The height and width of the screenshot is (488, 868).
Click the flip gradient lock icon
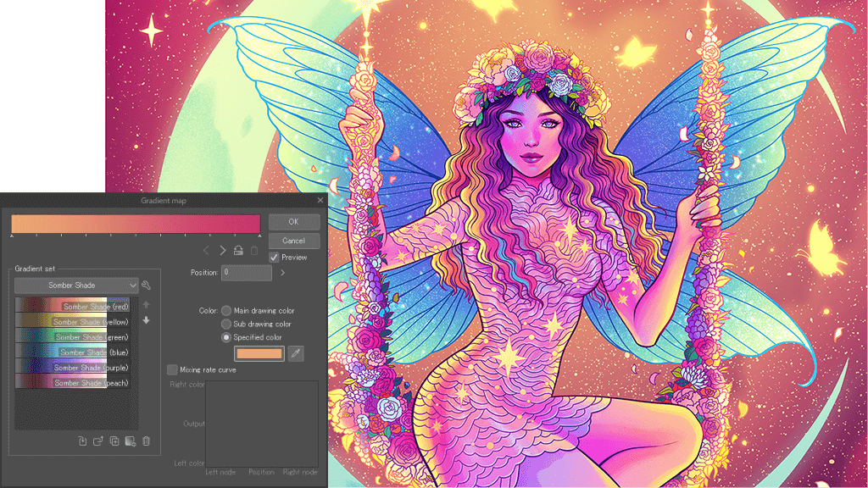click(238, 251)
